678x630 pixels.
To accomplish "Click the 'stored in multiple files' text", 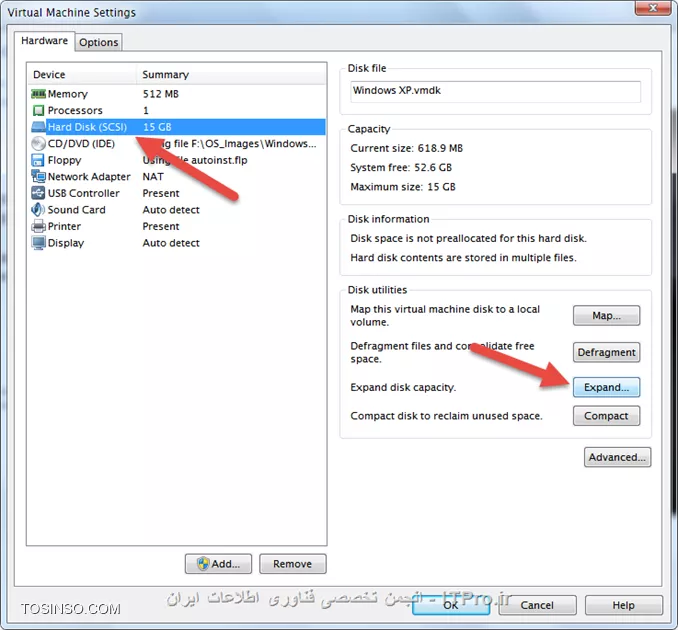I will click(x=463, y=258).
